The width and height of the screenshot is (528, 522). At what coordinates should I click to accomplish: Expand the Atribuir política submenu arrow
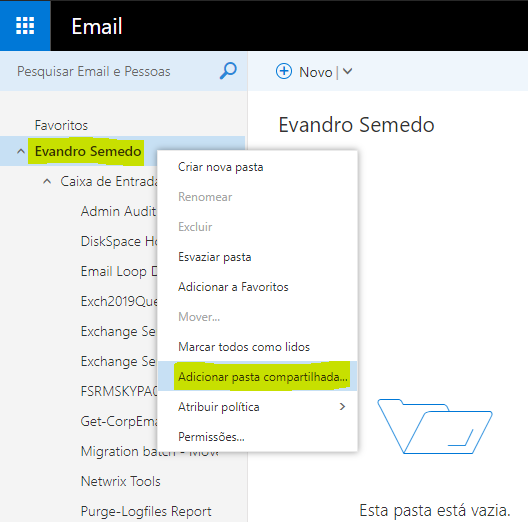(x=342, y=407)
